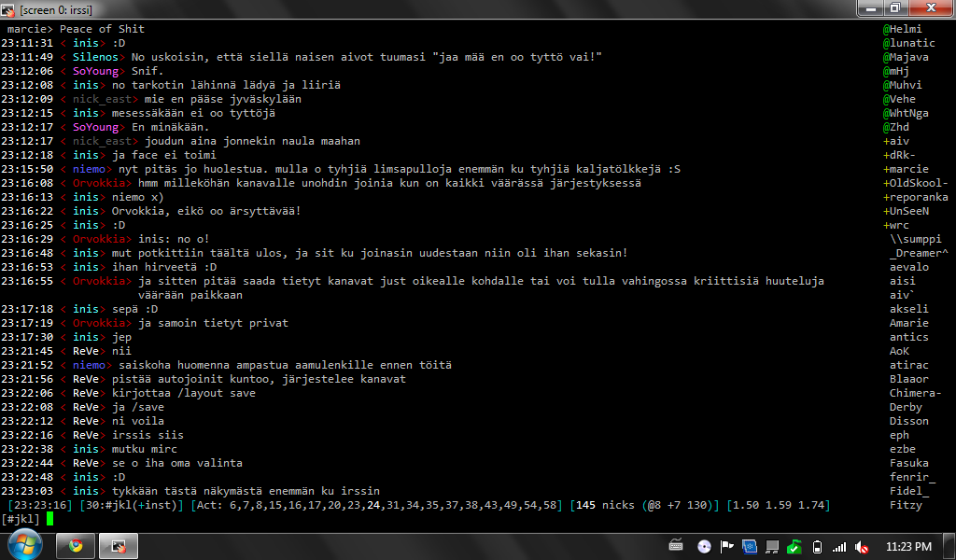Open Google Chrome from the taskbar
The image size is (956, 560).
point(76,546)
